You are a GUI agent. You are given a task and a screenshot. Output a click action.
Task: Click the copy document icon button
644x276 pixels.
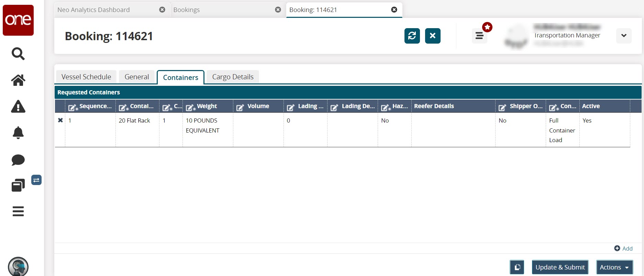click(x=517, y=267)
